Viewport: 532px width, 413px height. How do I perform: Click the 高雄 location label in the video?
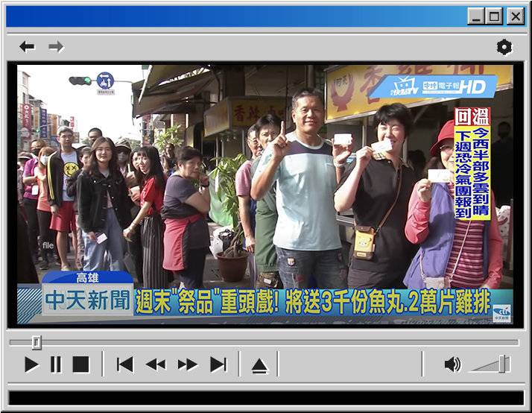[87, 278]
